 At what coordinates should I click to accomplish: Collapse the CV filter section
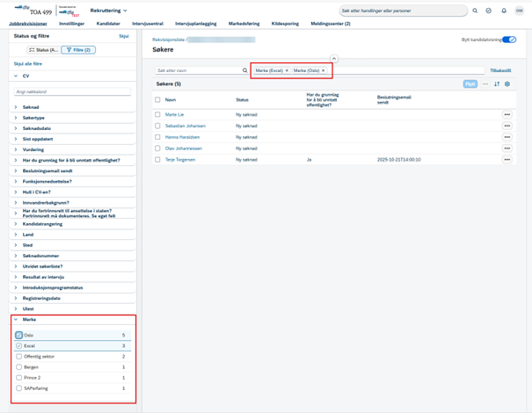[x=16, y=76]
